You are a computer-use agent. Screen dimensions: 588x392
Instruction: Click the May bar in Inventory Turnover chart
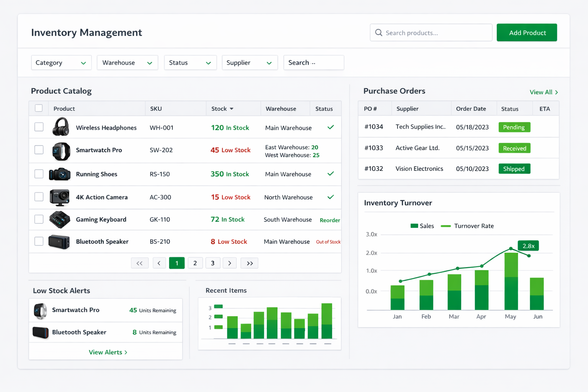point(511,281)
